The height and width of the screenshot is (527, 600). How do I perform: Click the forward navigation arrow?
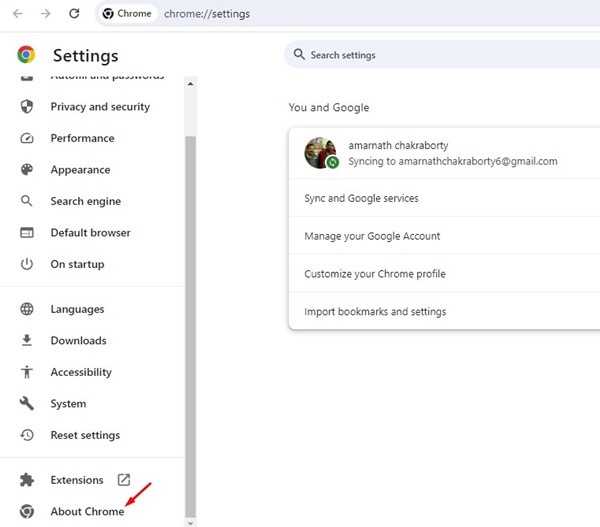45,14
